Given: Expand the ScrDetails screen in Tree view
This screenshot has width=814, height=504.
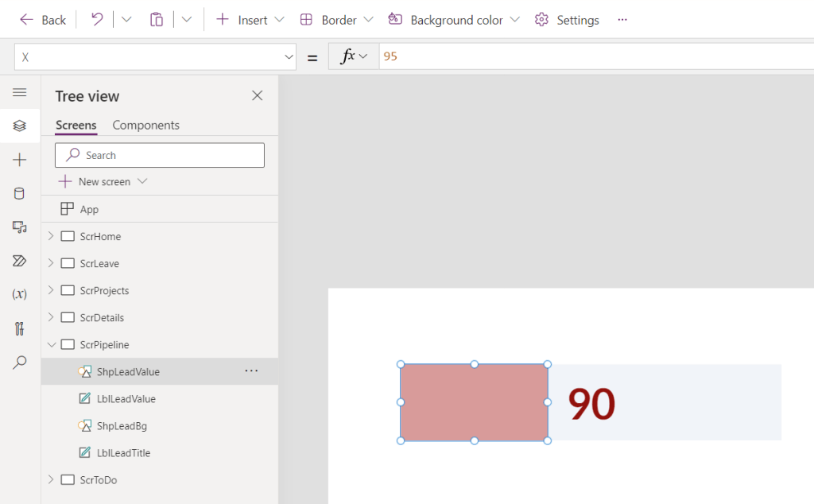Looking at the screenshot, I should coord(50,317).
